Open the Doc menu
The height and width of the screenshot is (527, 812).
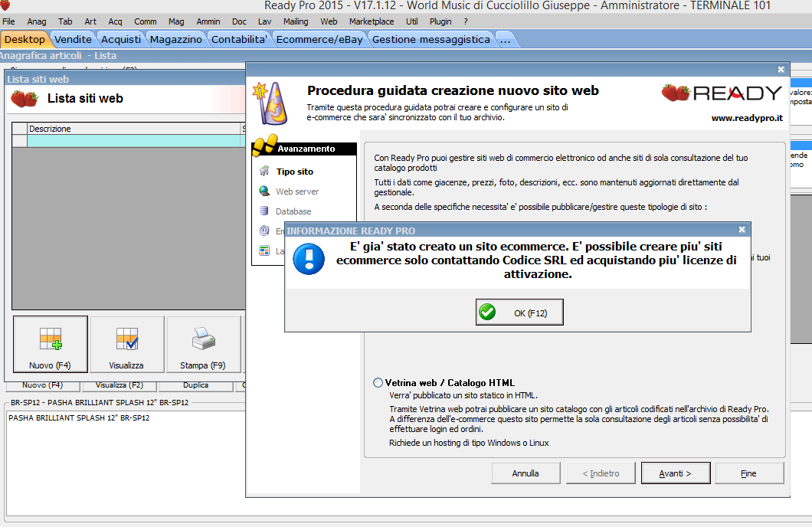(239, 21)
